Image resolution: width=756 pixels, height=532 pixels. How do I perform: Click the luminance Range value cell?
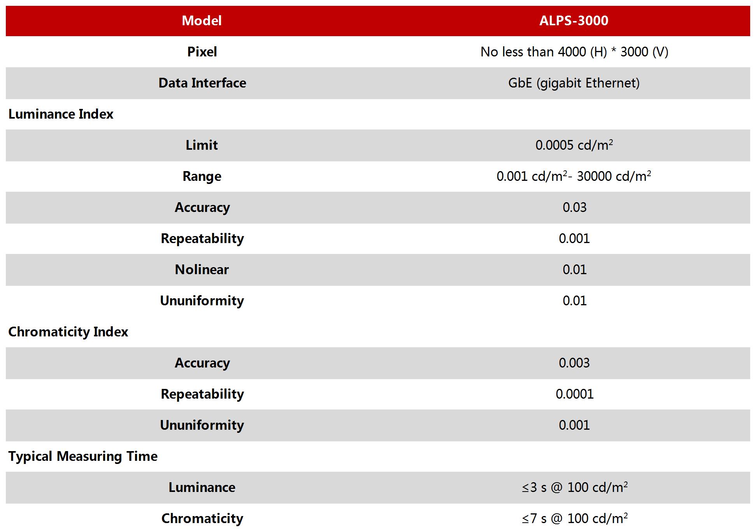coord(574,176)
